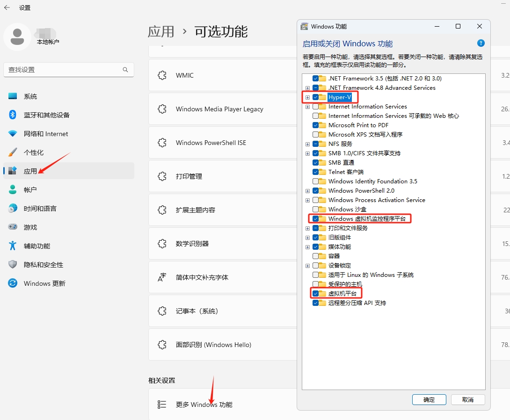Uncheck the Hyper-V checkbox
Screen dimensions: 510x420
pos(315,97)
